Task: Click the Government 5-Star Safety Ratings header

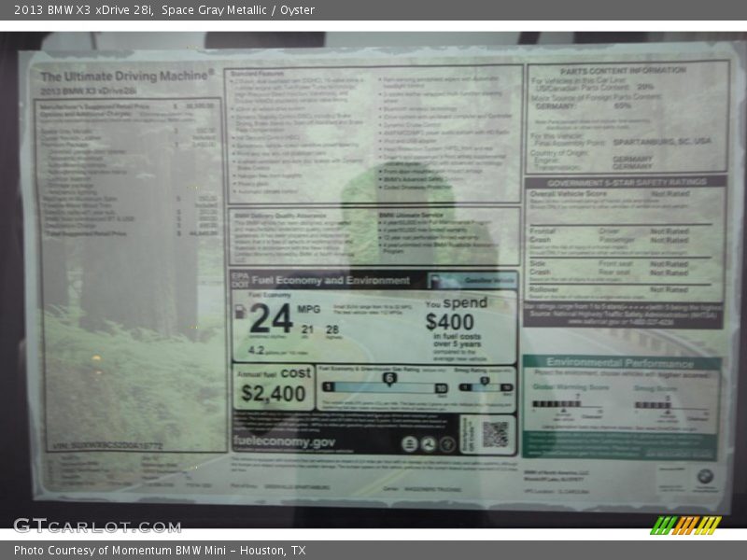Action: 626,183
